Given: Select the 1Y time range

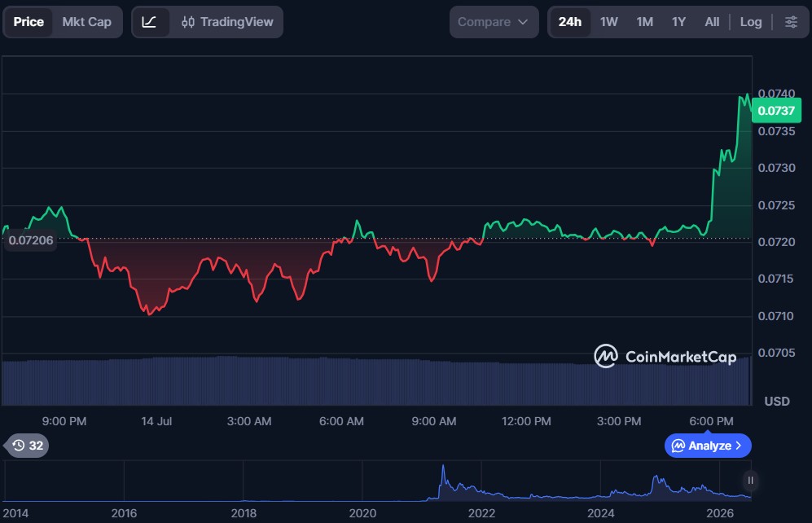Looking at the screenshot, I should point(678,22).
